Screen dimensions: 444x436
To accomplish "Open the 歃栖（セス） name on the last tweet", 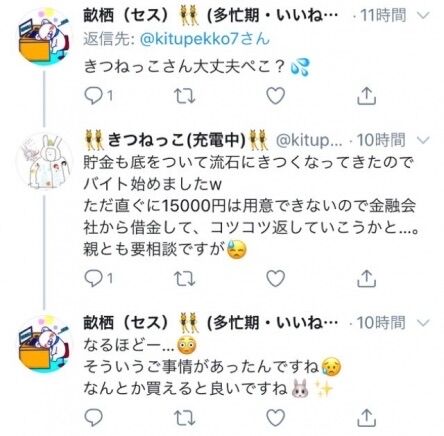I will (126, 322).
